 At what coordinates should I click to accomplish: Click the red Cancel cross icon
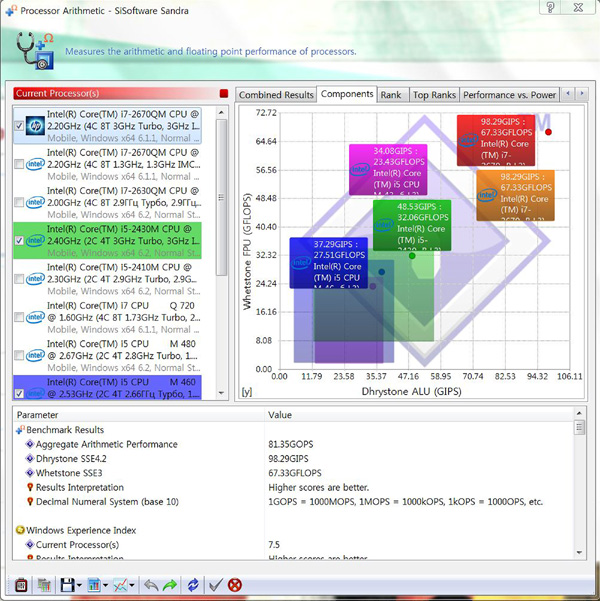[235, 585]
